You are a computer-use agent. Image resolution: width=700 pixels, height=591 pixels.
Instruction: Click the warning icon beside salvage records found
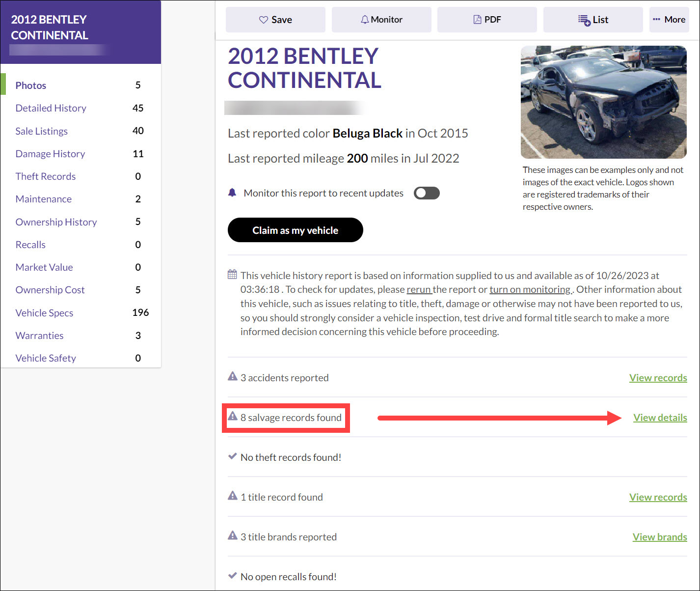[x=232, y=416]
